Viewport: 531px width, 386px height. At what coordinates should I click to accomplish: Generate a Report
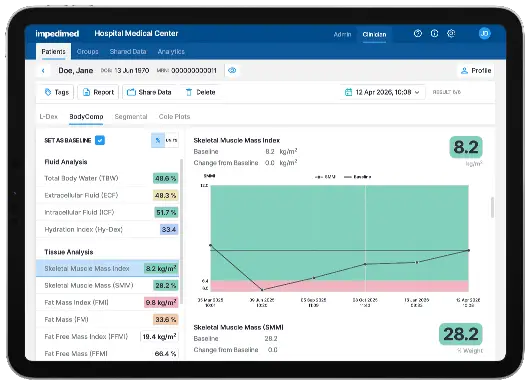coord(98,92)
